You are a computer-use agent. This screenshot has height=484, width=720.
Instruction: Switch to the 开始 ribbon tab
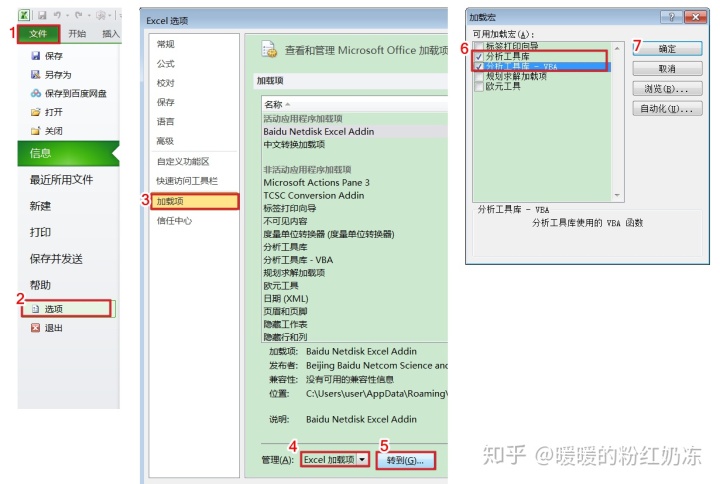(x=77, y=34)
